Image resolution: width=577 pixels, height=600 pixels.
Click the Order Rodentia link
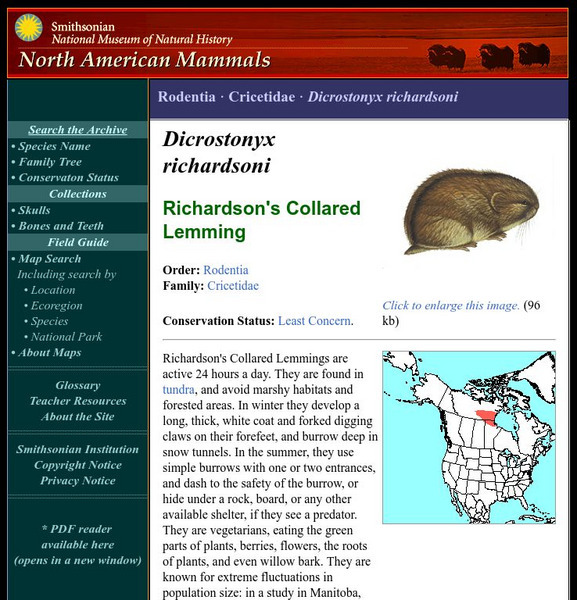tap(226, 270)
